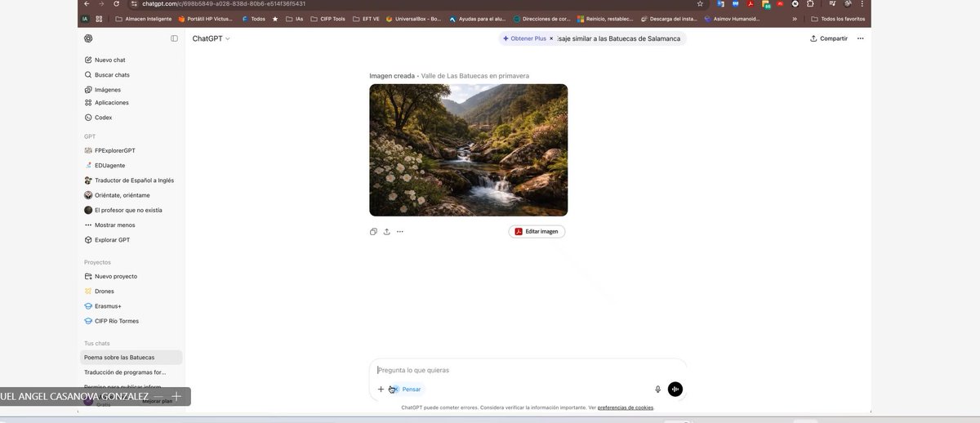Click the message input field
Viewport: 980px width, 423px height.
click(x=528, y=370)
